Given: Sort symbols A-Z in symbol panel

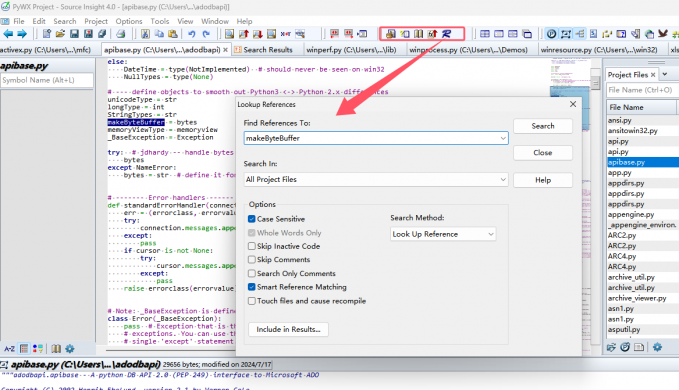Looking at the screenshot, I should (x=9, y=348).
